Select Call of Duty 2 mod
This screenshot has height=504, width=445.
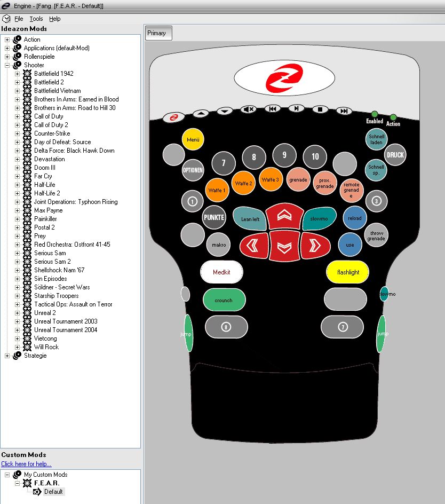[x=51, y=125]
